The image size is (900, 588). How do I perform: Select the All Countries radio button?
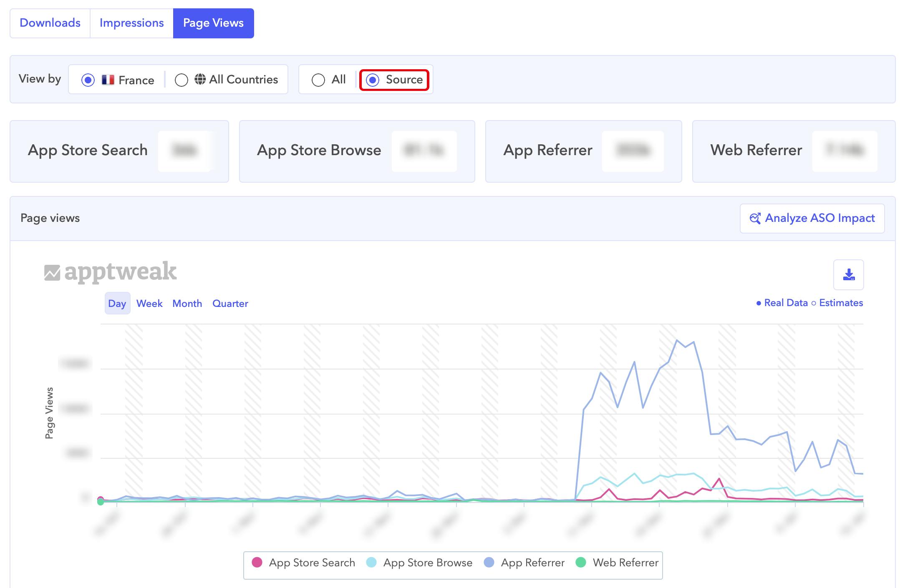[x=182, y=80]
